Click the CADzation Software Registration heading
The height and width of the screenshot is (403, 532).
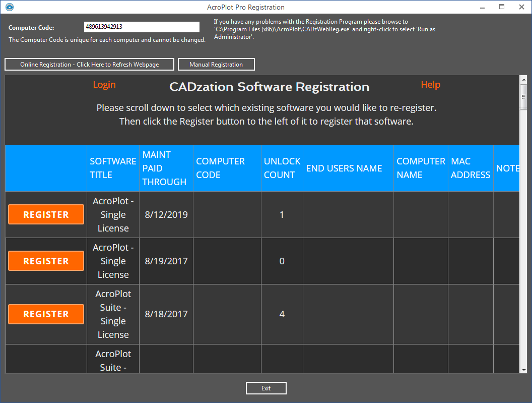click(270, 87)
